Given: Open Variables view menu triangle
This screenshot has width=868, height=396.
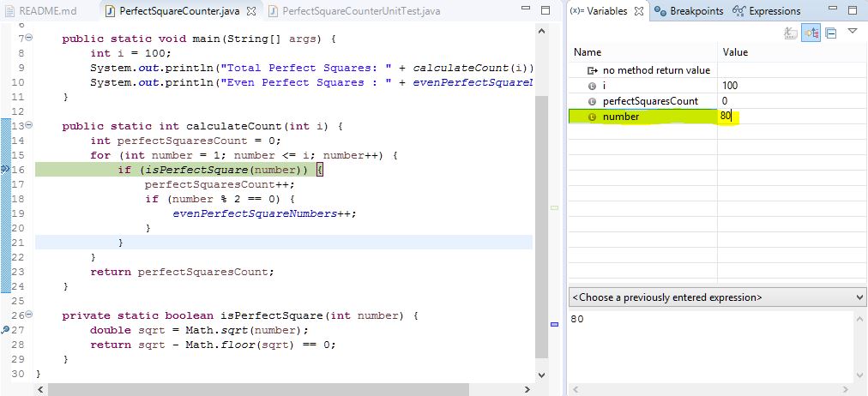Looking at the screenshot, I should pyautogui.click(x=853, y=32).
